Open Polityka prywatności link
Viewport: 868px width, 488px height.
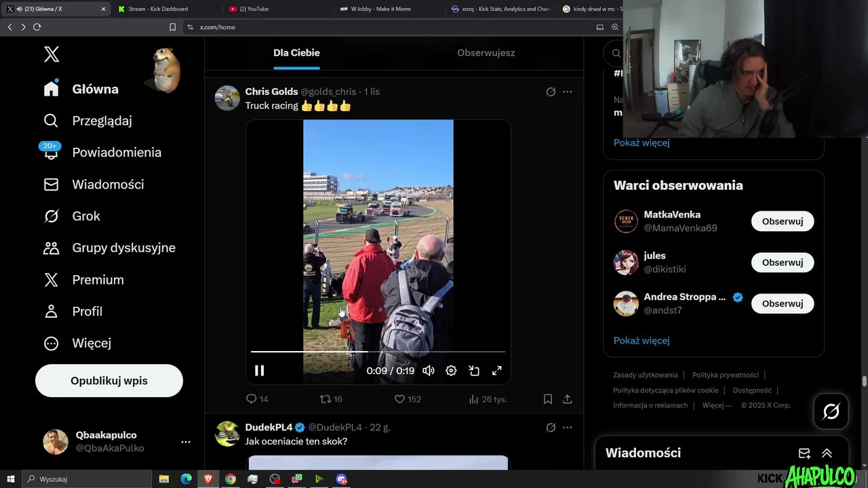click(726, 375)
